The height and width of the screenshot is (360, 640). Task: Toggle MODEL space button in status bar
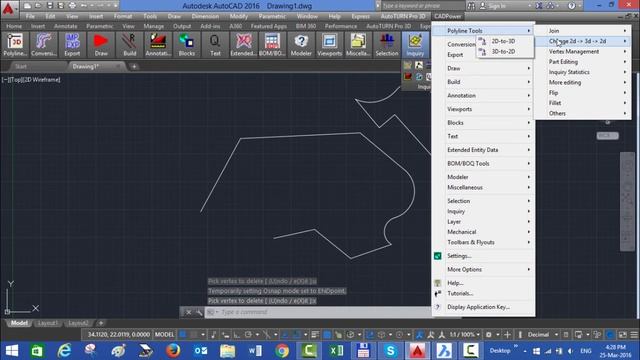pos(164,335)
